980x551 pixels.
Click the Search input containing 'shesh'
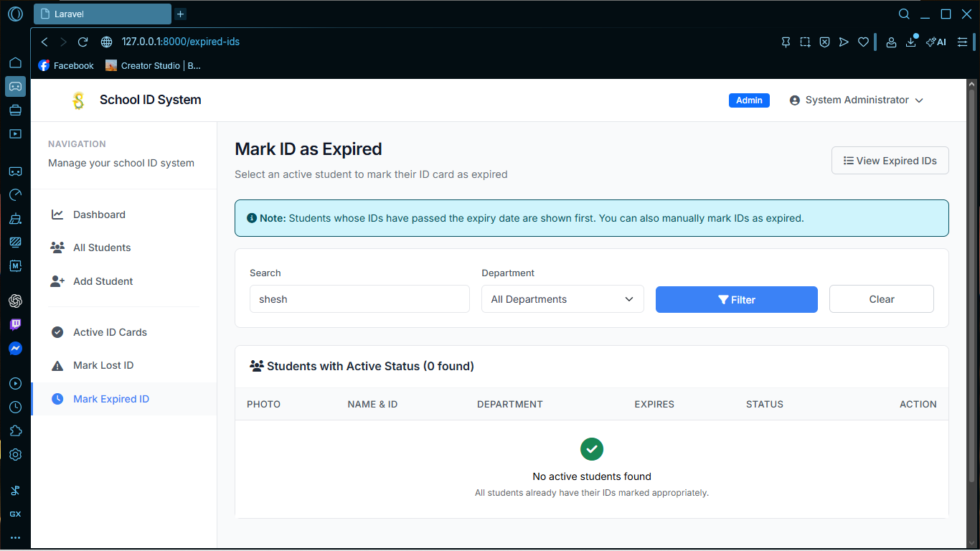(x=359, y=299)
